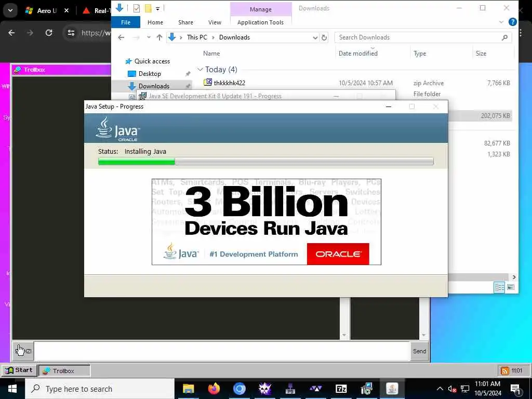Viewport: 532px width, 399px height.
Task: Click the purple spiky creature taskbar icon
Action: (264, 389)
